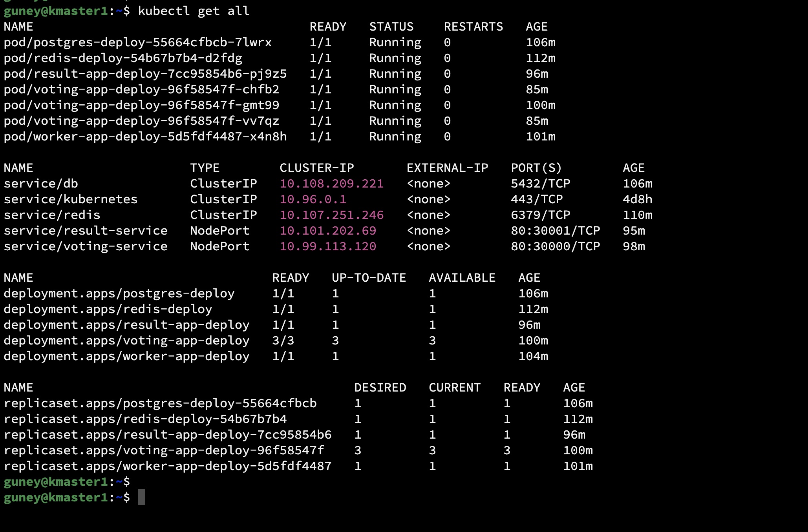Click the CLUSTER-IP column header
808x532 pixels.
[317, 168]
